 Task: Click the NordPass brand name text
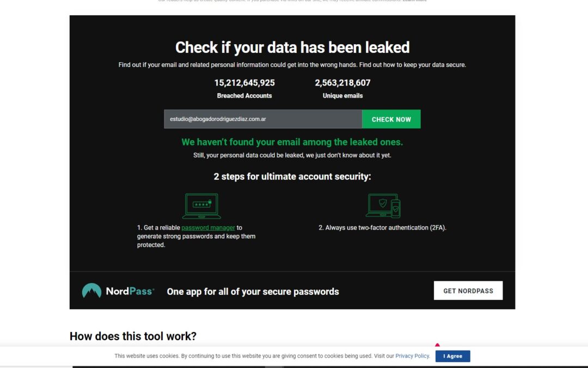coord(130,291)
